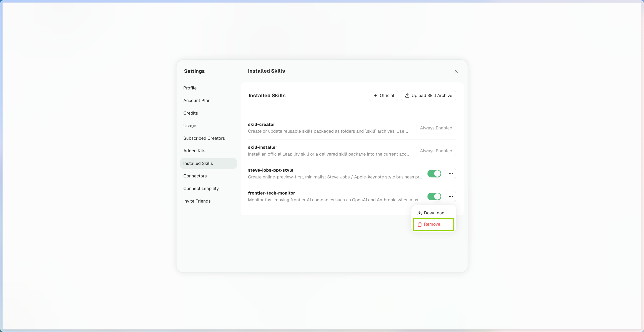Click Always Enabled badge for skill-creator
This screenshot has width=644, height=332.
tap(436, 128)
